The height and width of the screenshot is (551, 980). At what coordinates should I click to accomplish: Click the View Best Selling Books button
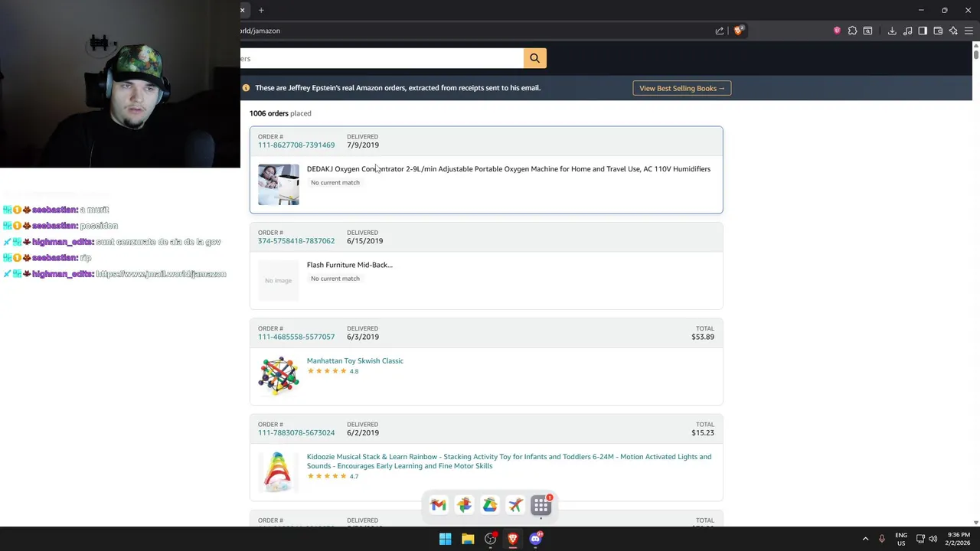pyautogui.click(x=682, y=88)
